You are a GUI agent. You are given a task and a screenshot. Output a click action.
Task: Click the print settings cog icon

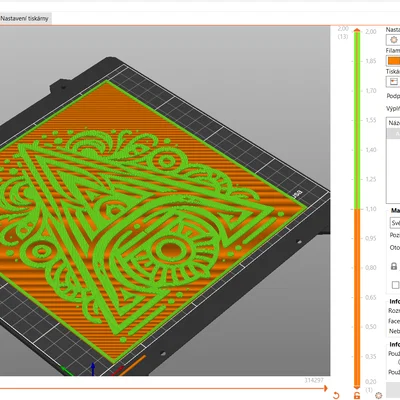[x=393, y=40]
